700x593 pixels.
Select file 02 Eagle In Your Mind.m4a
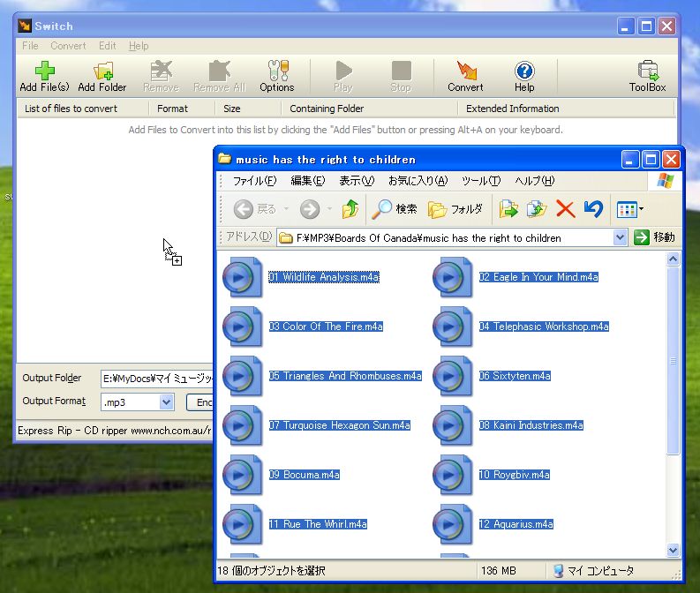click(538, 277)
